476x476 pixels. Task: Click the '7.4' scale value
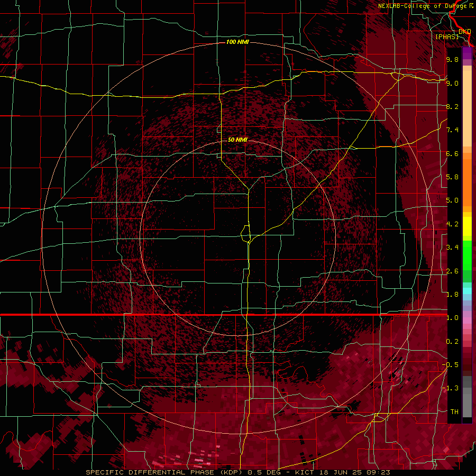click(452, 130)
